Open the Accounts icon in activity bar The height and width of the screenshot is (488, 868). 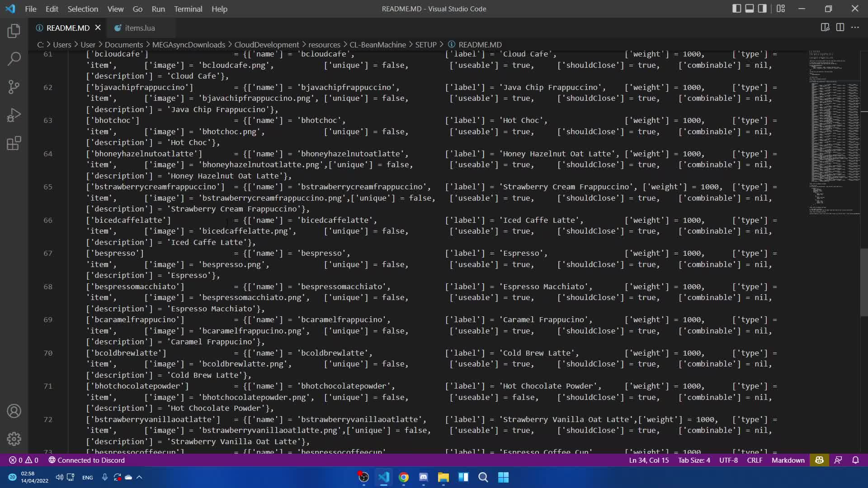click(x=14, y=411)
